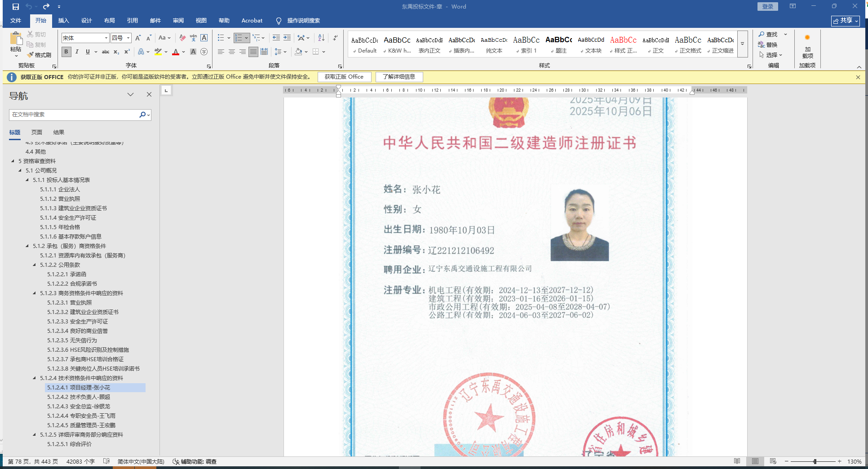Switch to the 页面 tab in the navigation pane
This screenshot has width=868, height=469.
tap(37, 133)
